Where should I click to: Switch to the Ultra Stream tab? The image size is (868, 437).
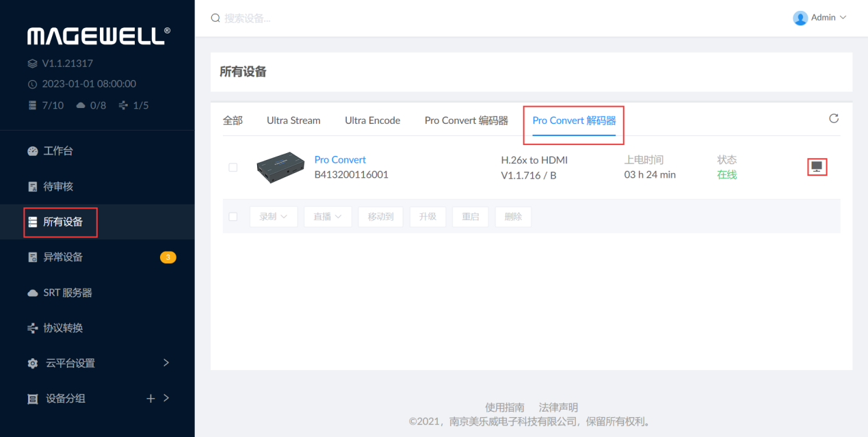293,120
